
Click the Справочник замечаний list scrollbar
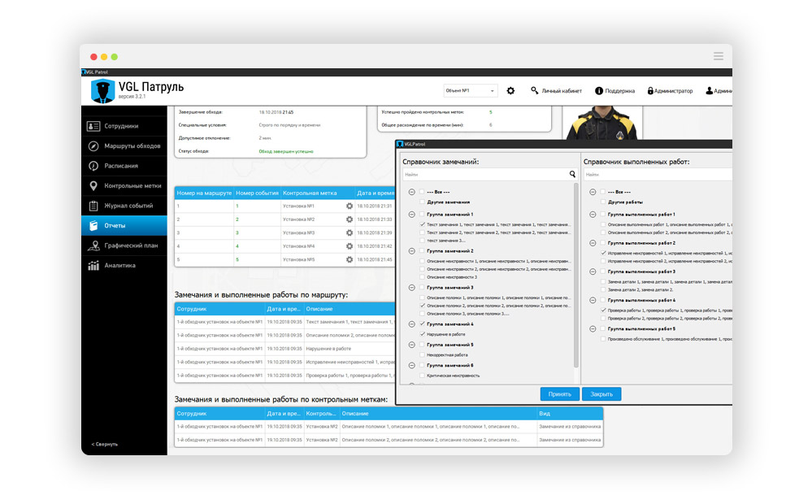575,276
